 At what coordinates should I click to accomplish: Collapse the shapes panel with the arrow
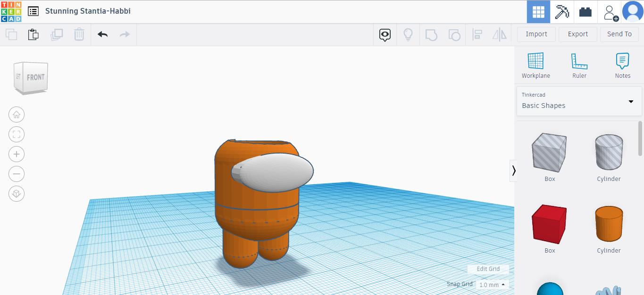(x=513, y=171)
